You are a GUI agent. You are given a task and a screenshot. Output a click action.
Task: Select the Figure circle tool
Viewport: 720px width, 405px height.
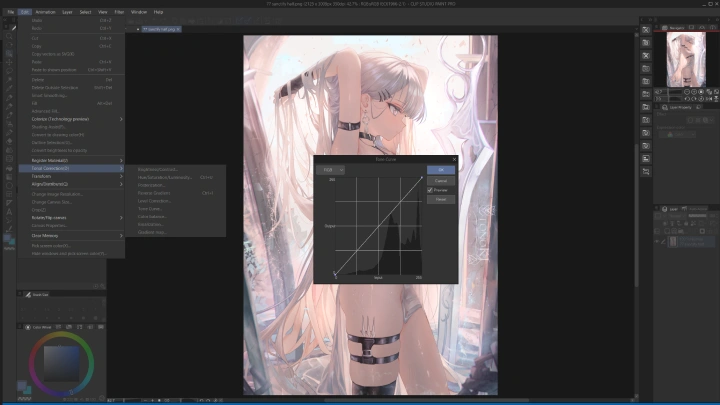click(9, 186)
